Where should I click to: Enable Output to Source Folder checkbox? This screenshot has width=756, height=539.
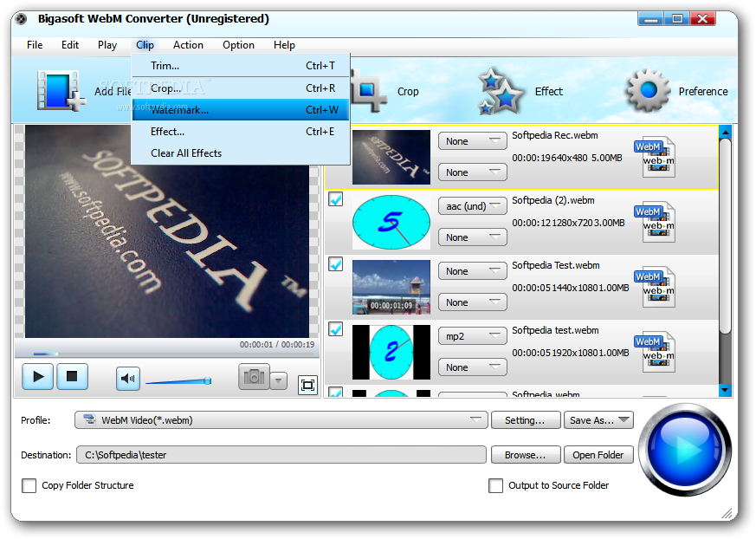[x=495, y=485]
